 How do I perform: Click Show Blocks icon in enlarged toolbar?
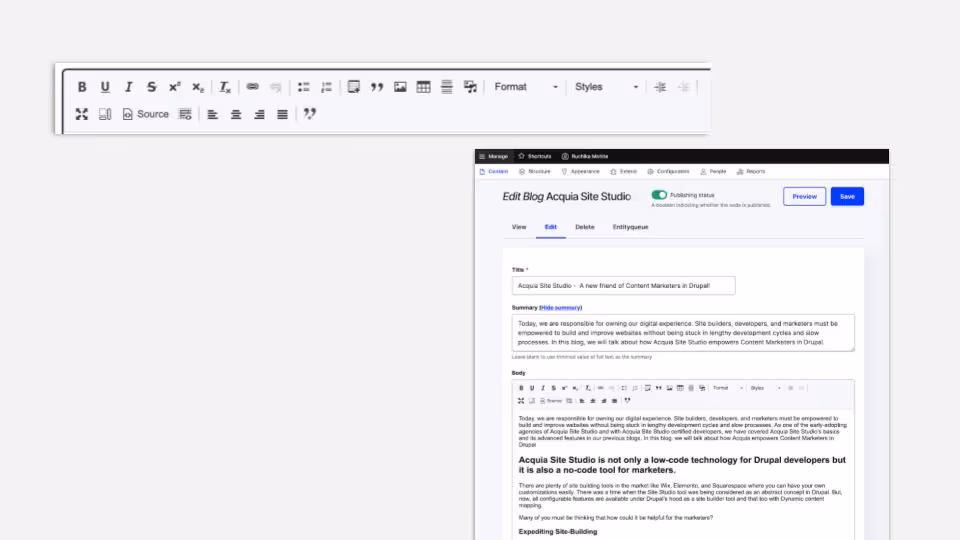[105, 114]
